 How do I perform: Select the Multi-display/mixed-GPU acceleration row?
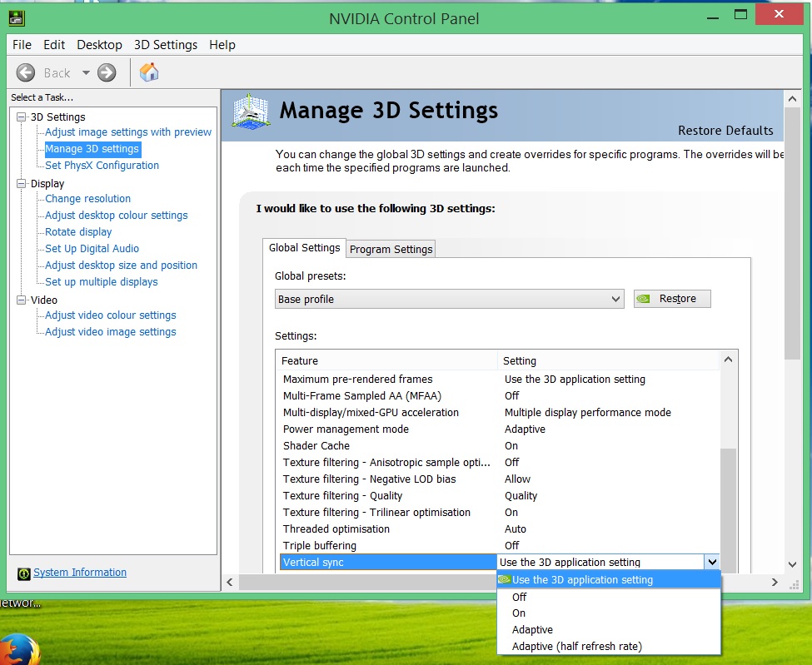pyautogui.click(x=499, y=413)
